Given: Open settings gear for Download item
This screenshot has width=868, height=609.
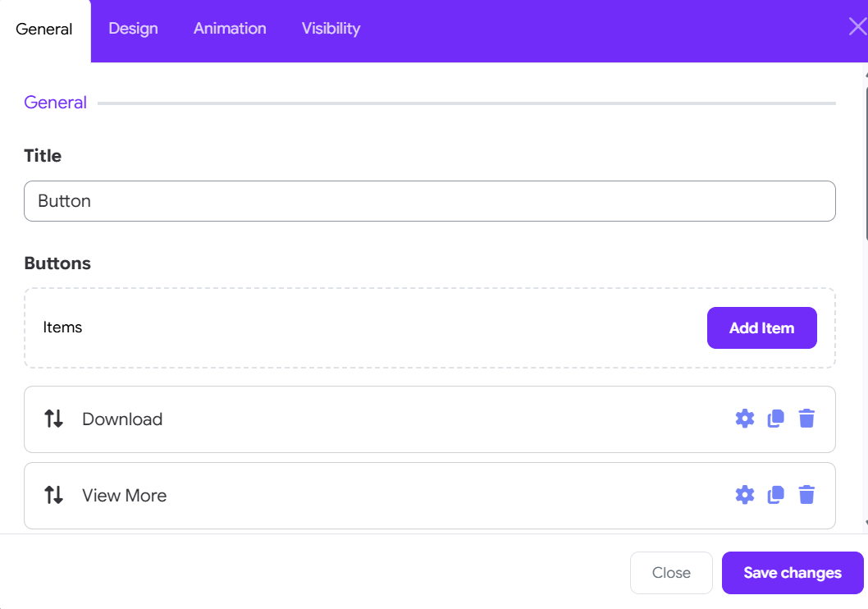Looking at the screenshot, I should tap(745, 419).
